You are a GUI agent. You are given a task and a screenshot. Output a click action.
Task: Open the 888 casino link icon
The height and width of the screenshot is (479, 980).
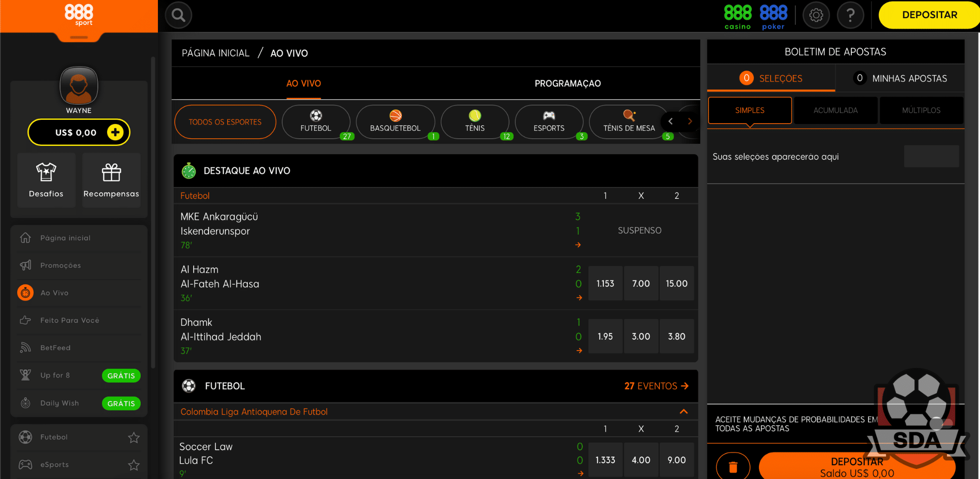click(737, 17)
